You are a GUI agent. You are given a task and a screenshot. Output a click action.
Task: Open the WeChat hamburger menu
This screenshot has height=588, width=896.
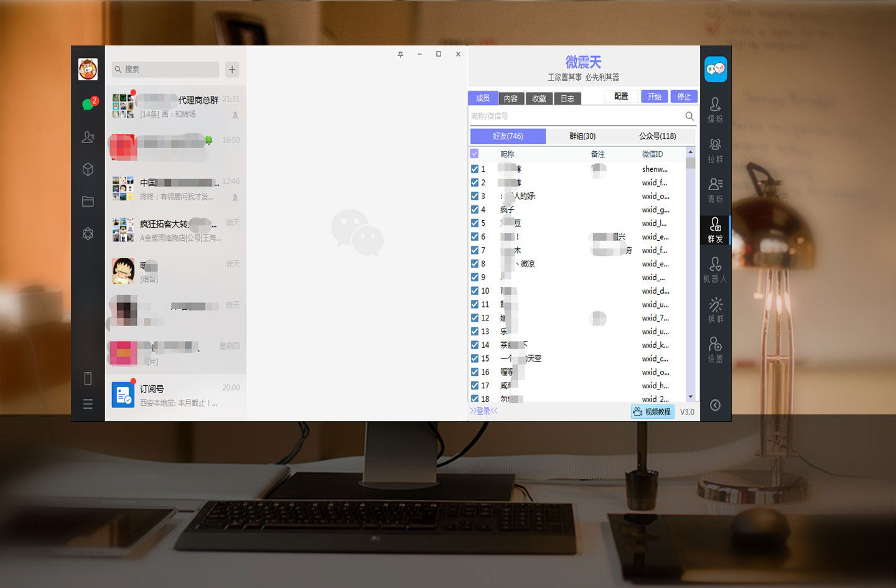(88, 404)
